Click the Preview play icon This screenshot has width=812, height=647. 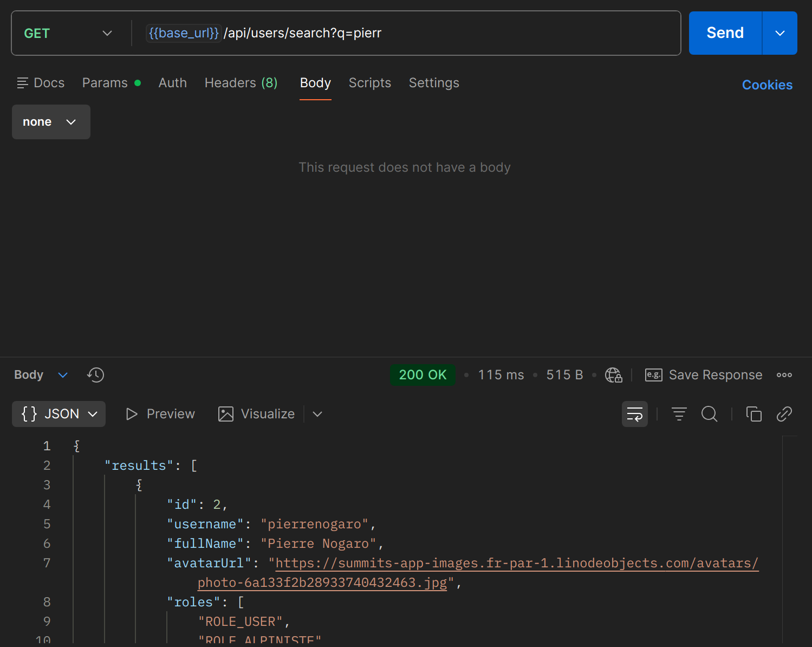click(132, 414)
